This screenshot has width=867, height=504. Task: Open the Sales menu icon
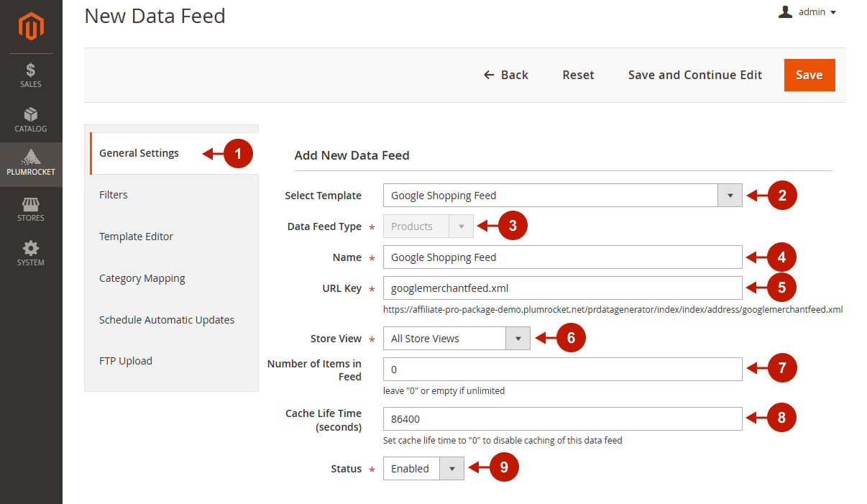pos(31,75)
